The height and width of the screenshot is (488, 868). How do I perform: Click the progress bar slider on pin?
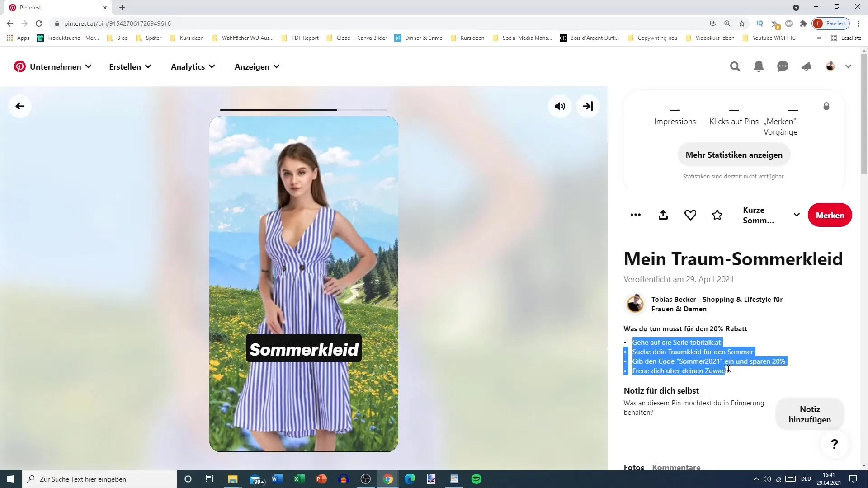click(337, 110)
